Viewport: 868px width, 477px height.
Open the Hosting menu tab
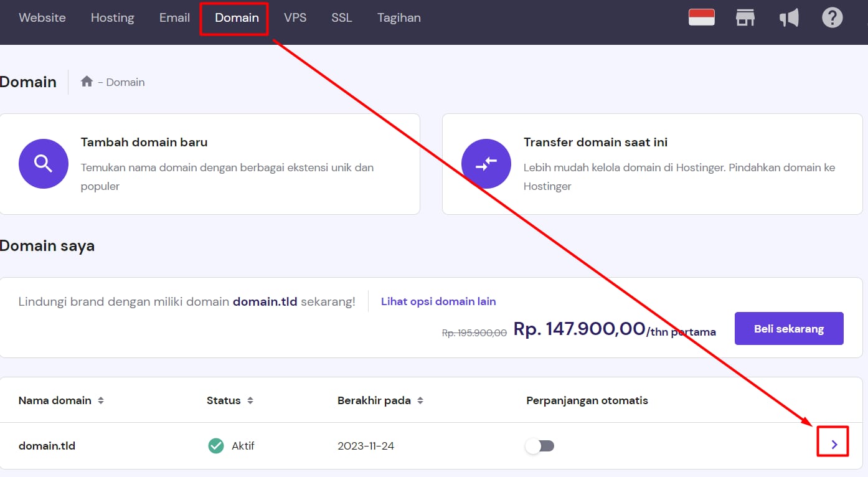click(x=112, y=17)
